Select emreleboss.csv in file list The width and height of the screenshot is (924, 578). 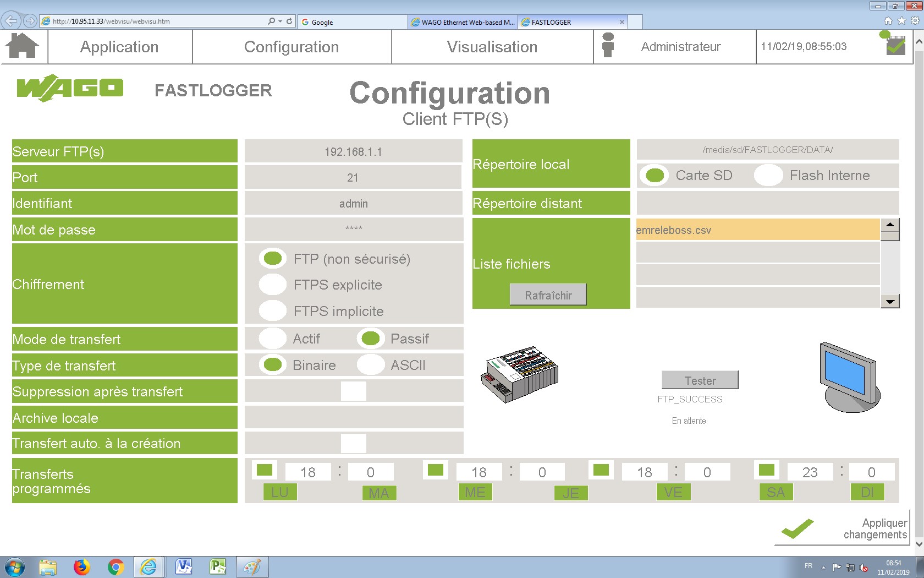[x=757, y=230]
